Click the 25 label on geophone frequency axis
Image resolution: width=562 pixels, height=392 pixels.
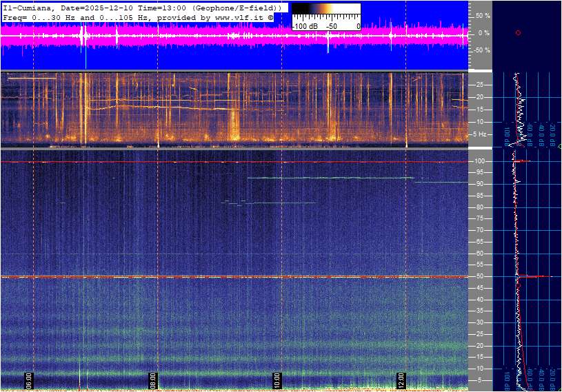[x=480, y=85]
